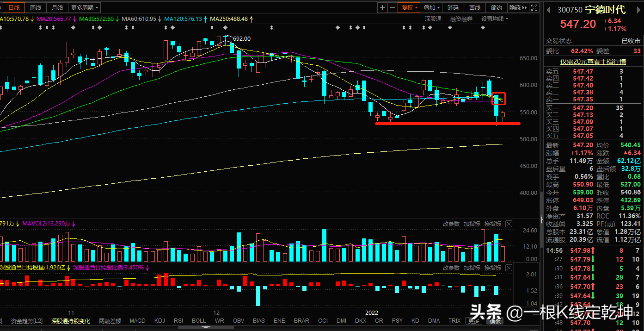
Task: Click the zoom-out minus icon on chart toolbar
Action: point(393,8)
